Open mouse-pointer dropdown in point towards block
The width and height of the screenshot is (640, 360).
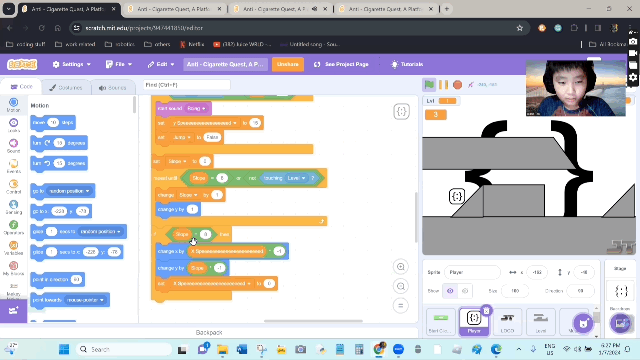coord(85,300)
